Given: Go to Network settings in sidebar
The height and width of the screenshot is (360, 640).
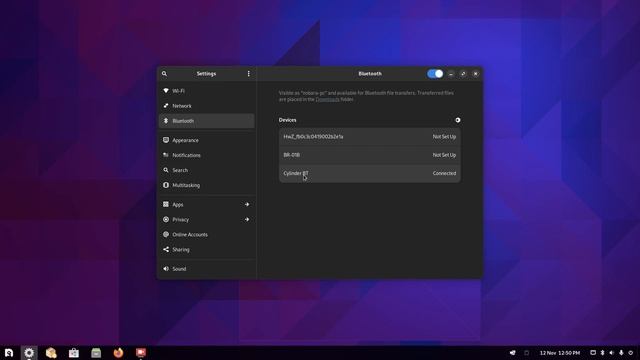Looking at the screenshot, I should pyautogui.click(x=207, y=106).
